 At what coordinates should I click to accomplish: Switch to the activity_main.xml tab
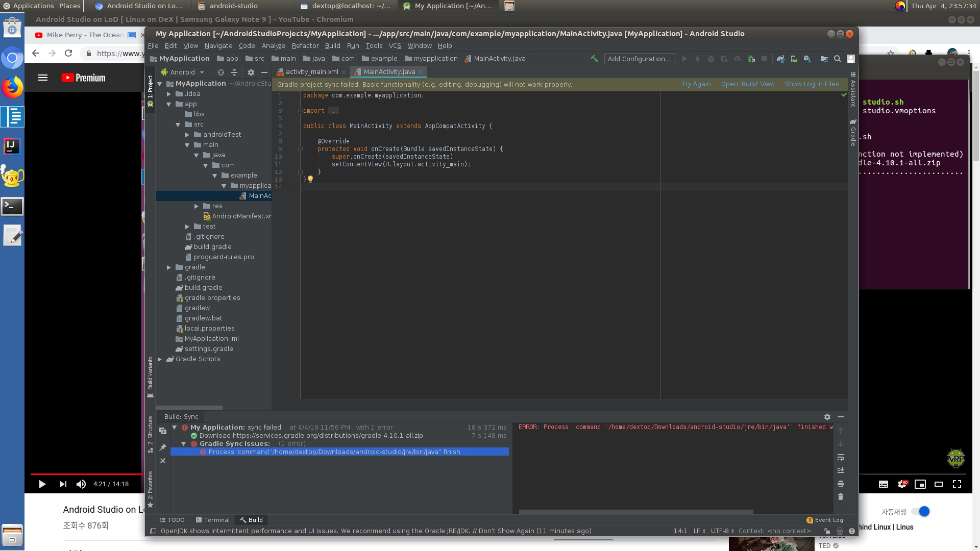click(311, 72)
